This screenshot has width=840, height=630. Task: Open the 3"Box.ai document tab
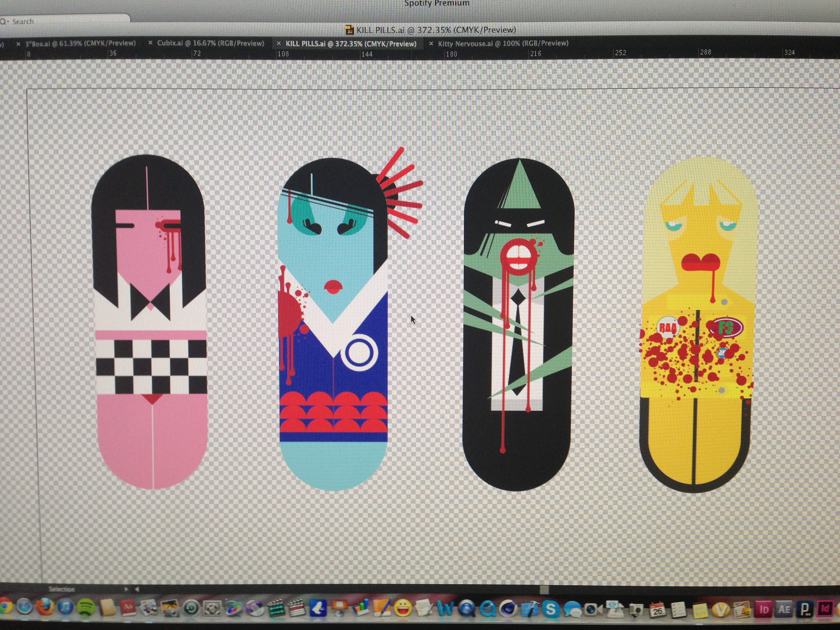pos(80,43)
